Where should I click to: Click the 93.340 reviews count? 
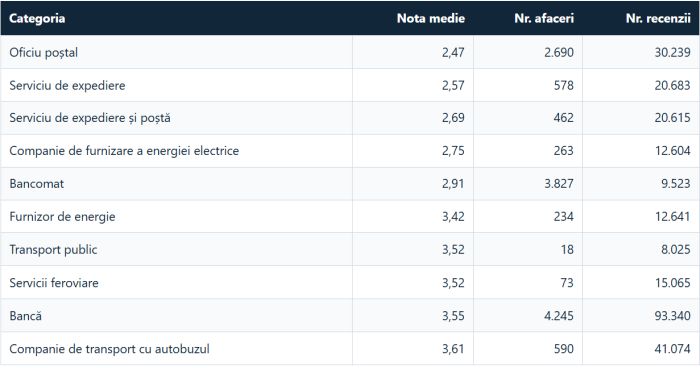click(x=673, y=316)
